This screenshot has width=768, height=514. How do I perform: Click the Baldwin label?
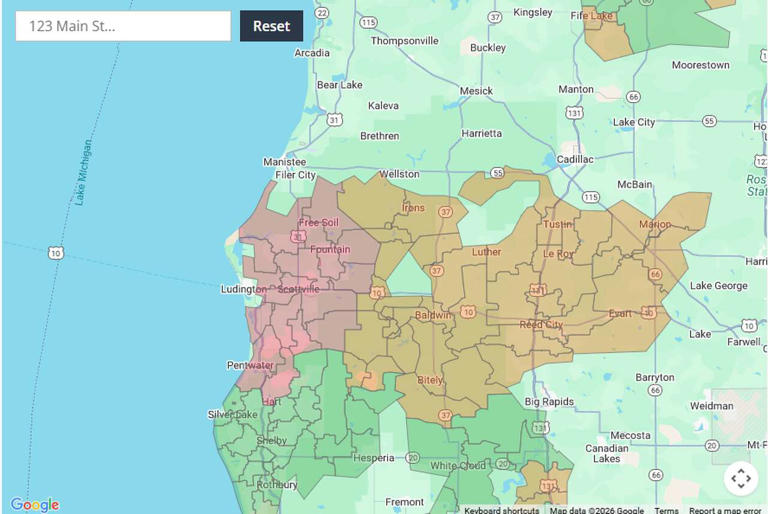pos(433,315)
